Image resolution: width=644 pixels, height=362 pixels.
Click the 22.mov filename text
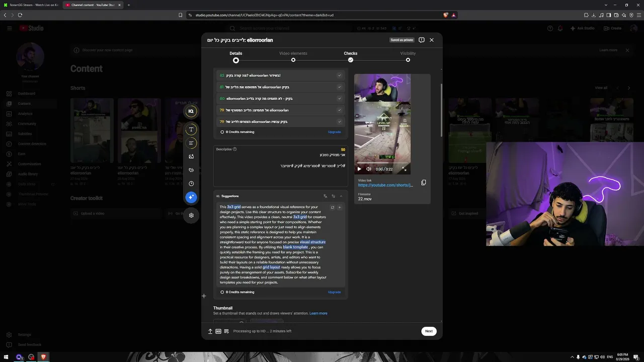tap(365, 199)
